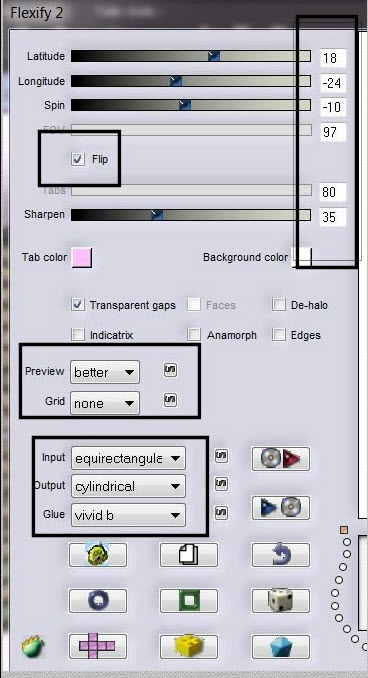Tick the Anamorph checkbox

coord(194,334)
